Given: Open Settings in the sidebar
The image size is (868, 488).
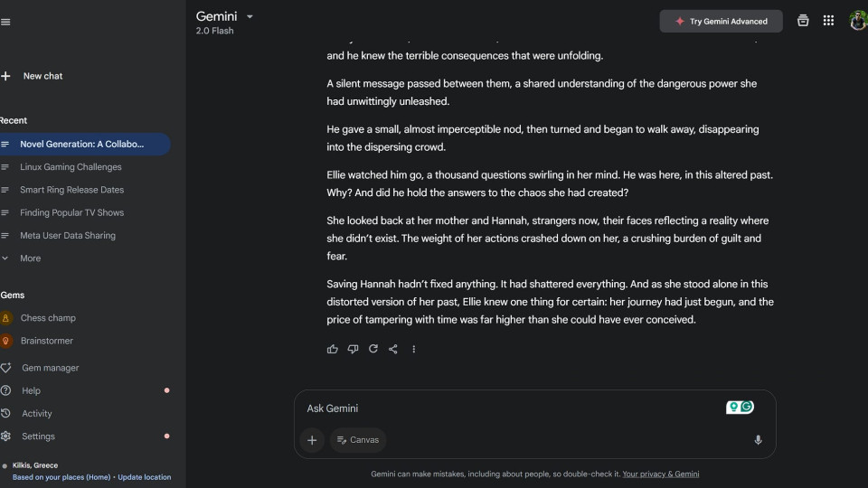Looking at the screenshot, I should 38,436.
